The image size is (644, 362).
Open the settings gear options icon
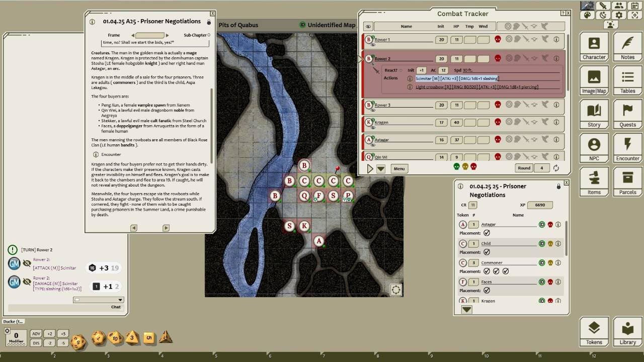(x=619, y=15)
